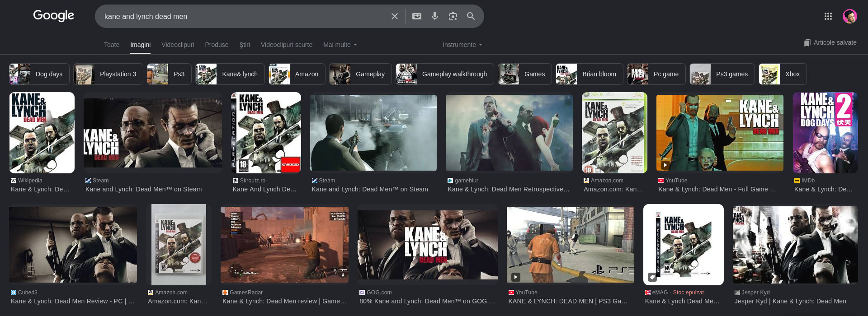The height and width of the screenshot is (316, 868).
Task: Open 'Kane & Lynch: Dead Men Review - PC' link
Action: pyautogui.click(x=72, y=301)
